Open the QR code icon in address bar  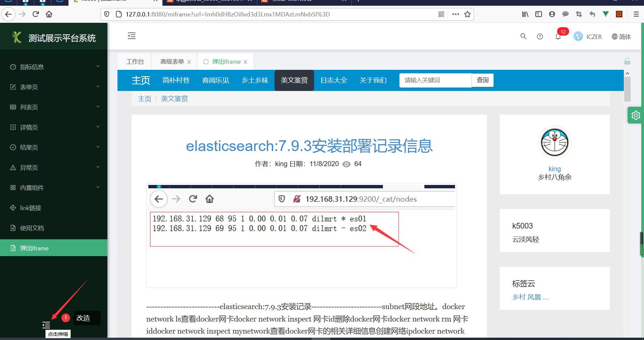point(441,14)
